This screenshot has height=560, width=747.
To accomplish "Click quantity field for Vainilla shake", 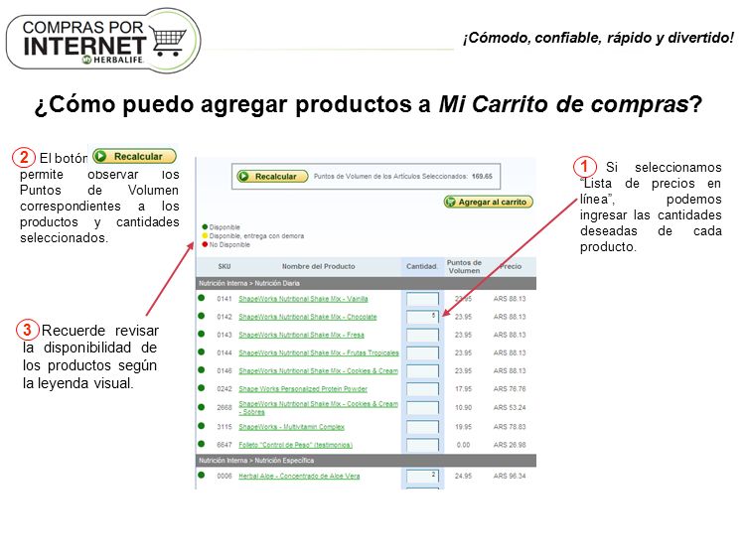I will pyautogui.click(x=422, y=299).
